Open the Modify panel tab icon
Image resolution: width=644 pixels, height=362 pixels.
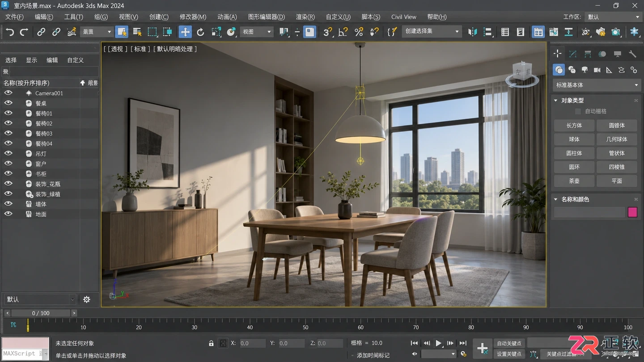point(572,54)
